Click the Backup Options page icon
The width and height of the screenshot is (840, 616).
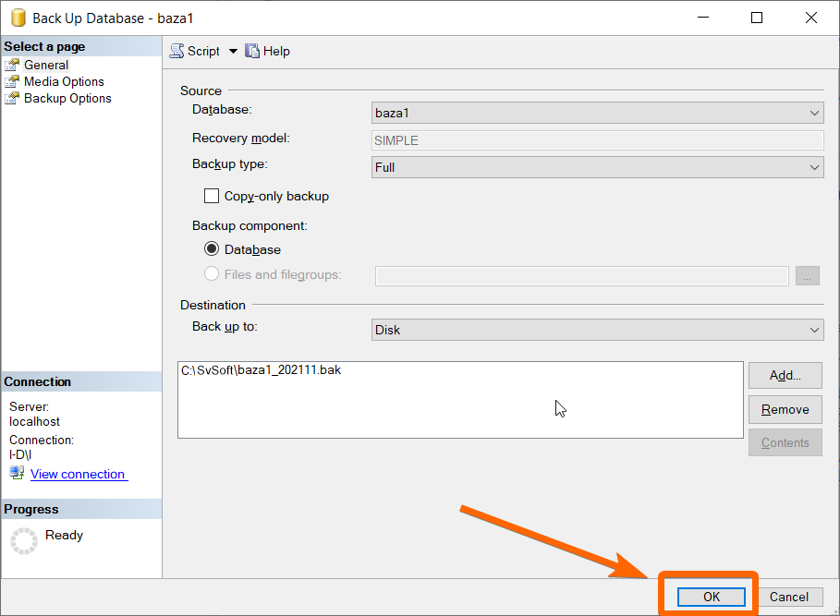pyautogui.click(x=12, y=98)
